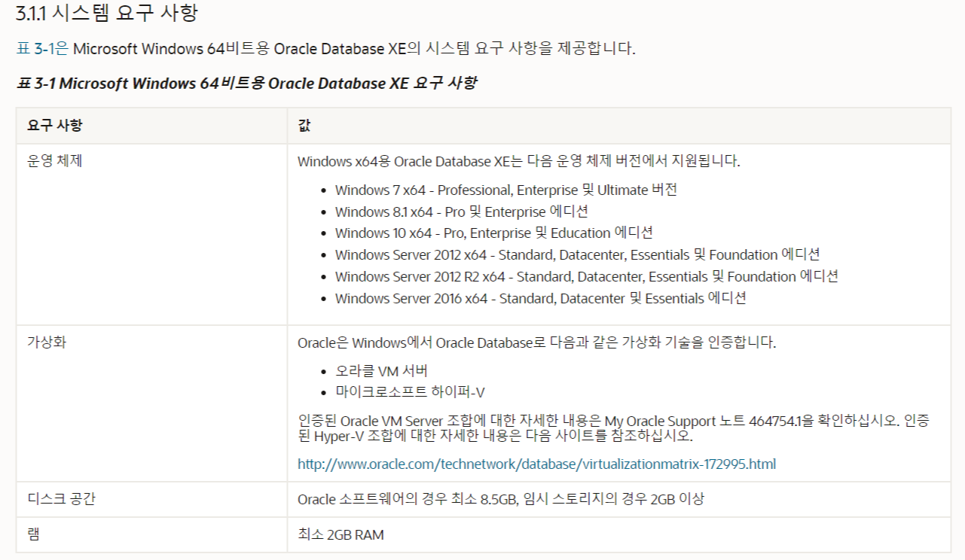Click the Windows 7 x64 list item

point(506,190)
